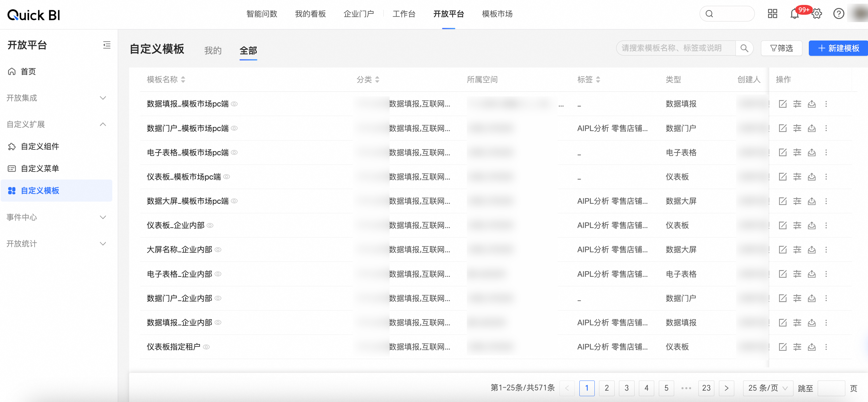Focus the global search box in header
The height and width of the screenshot is (402, 868).
727,14
